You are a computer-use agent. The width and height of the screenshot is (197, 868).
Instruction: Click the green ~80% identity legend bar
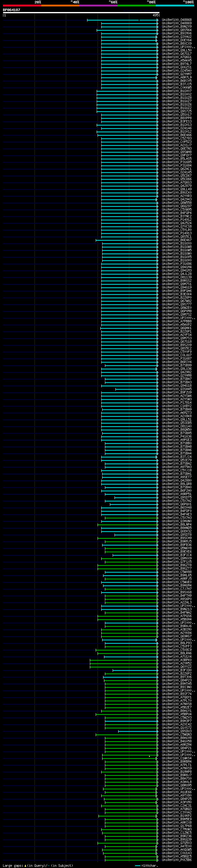pyautogui.click(x=137, y=6)
